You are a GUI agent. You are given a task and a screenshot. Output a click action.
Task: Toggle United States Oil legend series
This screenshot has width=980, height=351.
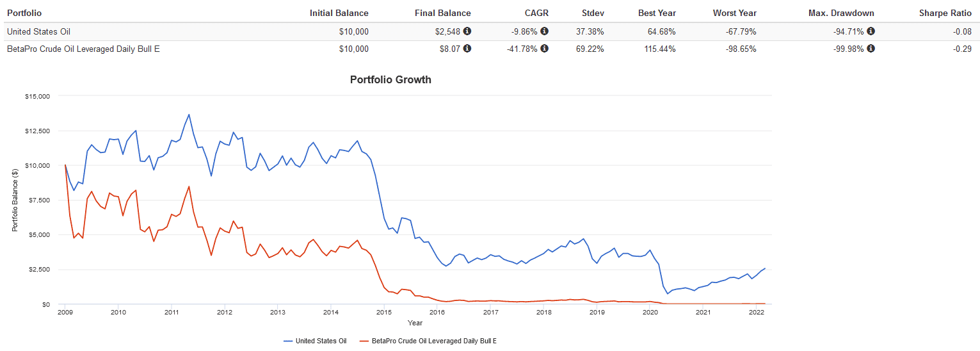pyautogui.click(x=315, y=341)
